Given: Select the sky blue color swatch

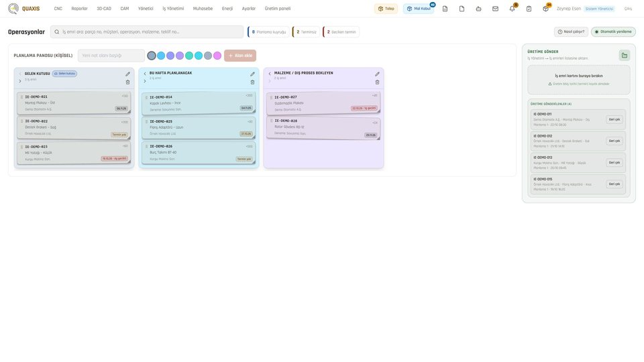Looking at the screenshot, I should [161, 56].
